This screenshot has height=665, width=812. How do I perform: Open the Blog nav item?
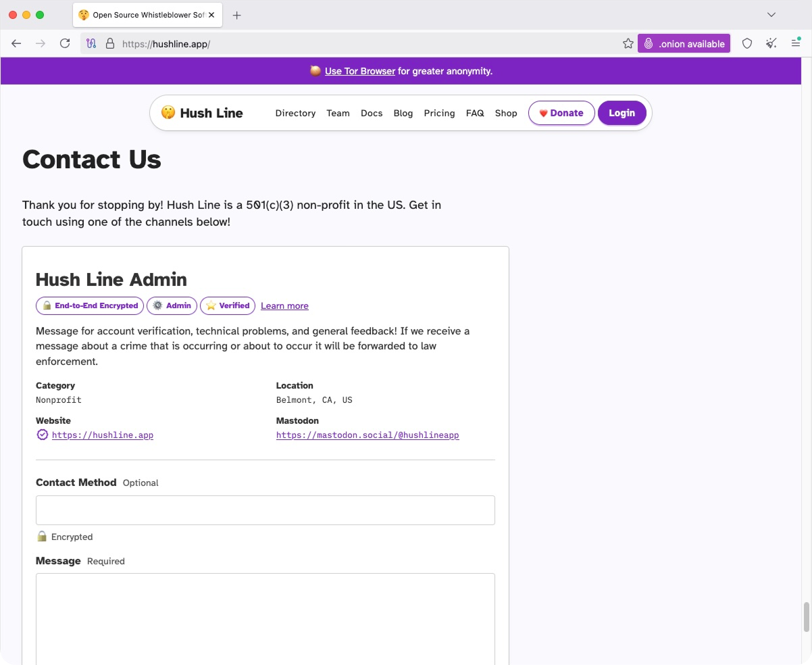click(403, 113)
